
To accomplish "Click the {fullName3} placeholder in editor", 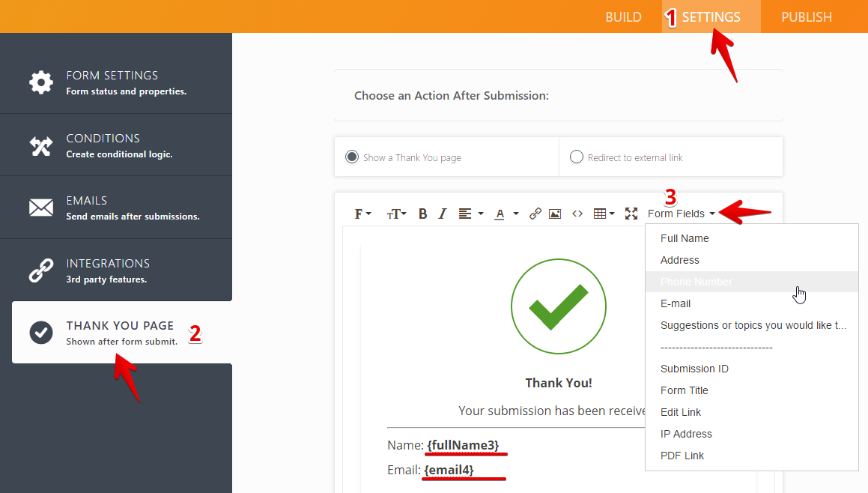I will tap(463, 445).
